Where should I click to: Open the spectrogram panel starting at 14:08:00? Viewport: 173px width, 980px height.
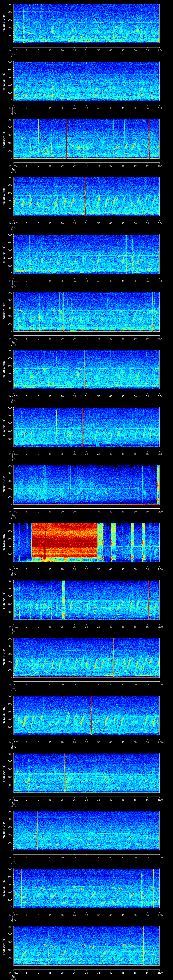click(87, 427)
